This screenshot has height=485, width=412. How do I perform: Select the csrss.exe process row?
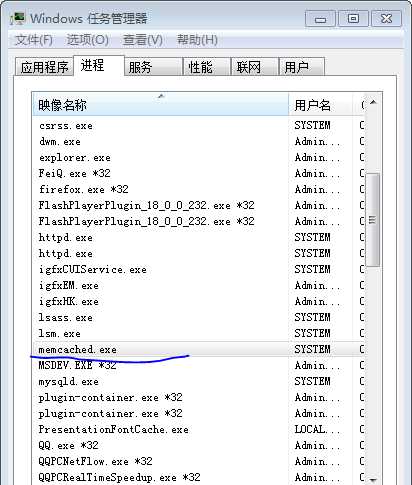pyautogui.click(x=199, y=126)
